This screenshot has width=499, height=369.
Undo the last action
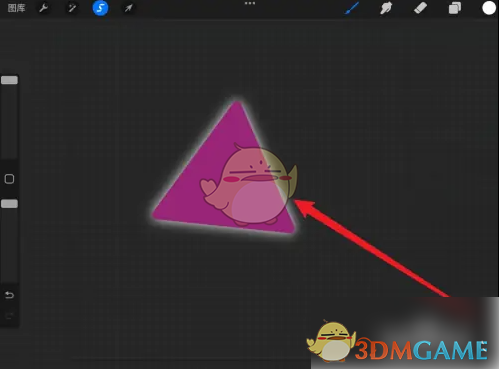coord(9,295)
